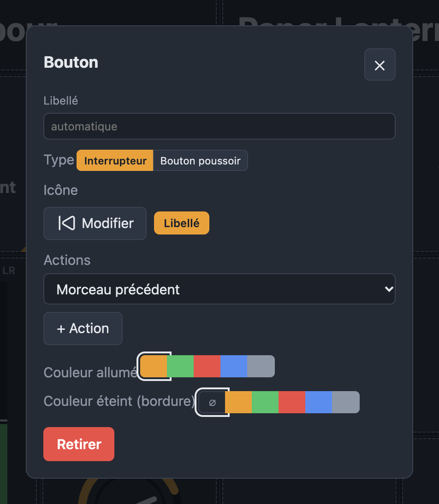Click the previous-track icon in Modifier

point(66,223)
